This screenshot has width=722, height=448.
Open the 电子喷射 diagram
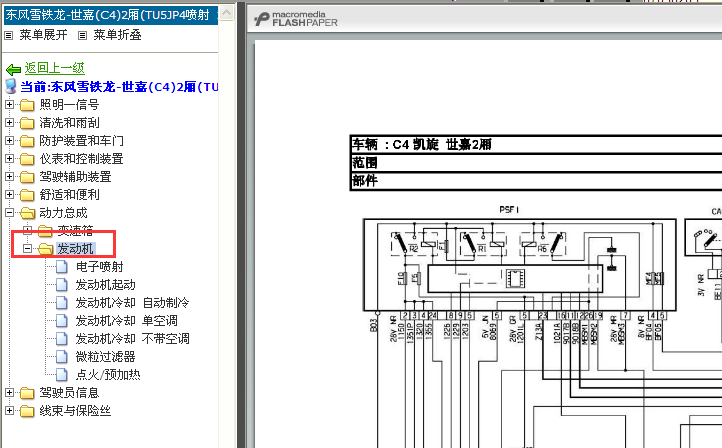[x=99, y=267]
